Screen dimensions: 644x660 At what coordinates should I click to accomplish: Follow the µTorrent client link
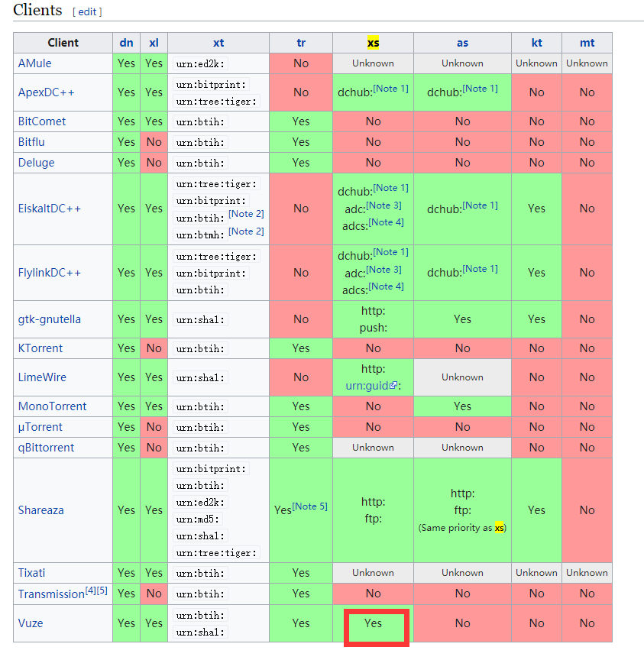point(40,427)
